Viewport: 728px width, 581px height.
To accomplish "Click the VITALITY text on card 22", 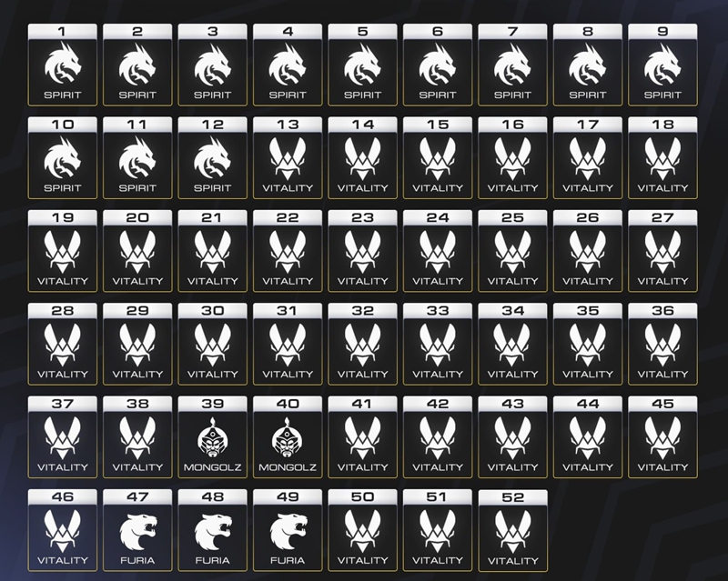I will pos(288,281).
